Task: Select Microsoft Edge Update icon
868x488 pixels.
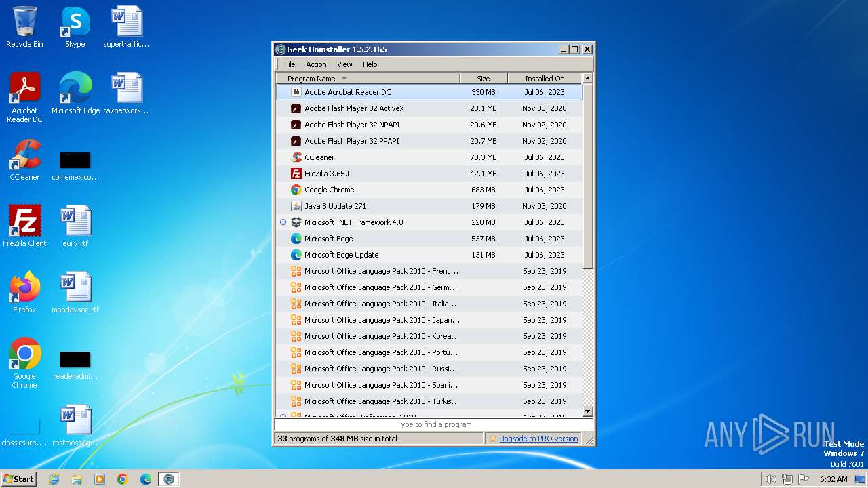Action: 296,255
